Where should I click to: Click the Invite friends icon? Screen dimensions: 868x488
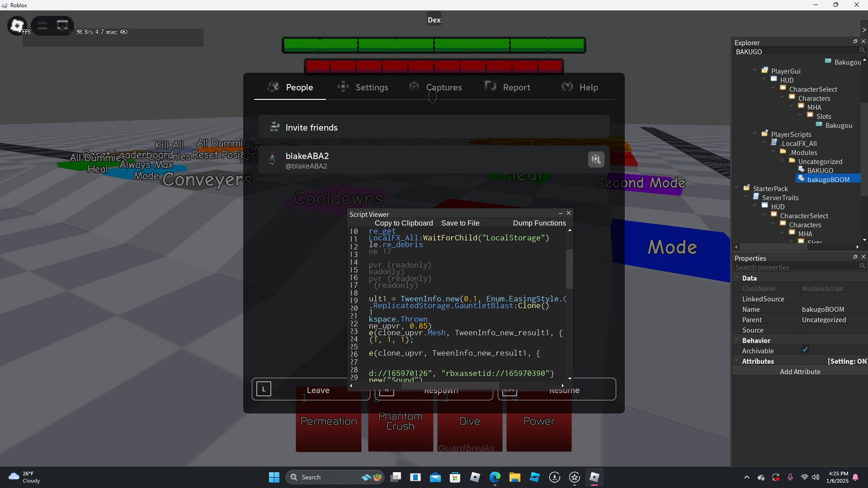pos(274,127)
